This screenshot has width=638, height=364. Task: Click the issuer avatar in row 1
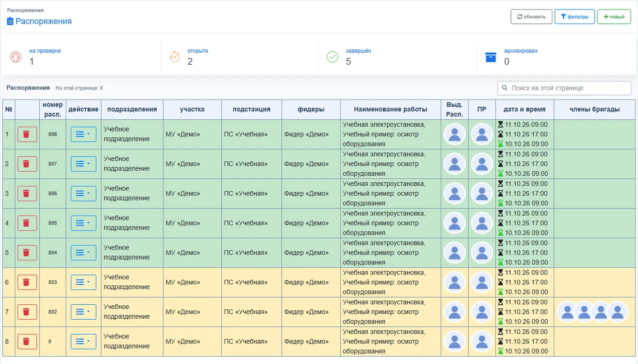point(455,134)
